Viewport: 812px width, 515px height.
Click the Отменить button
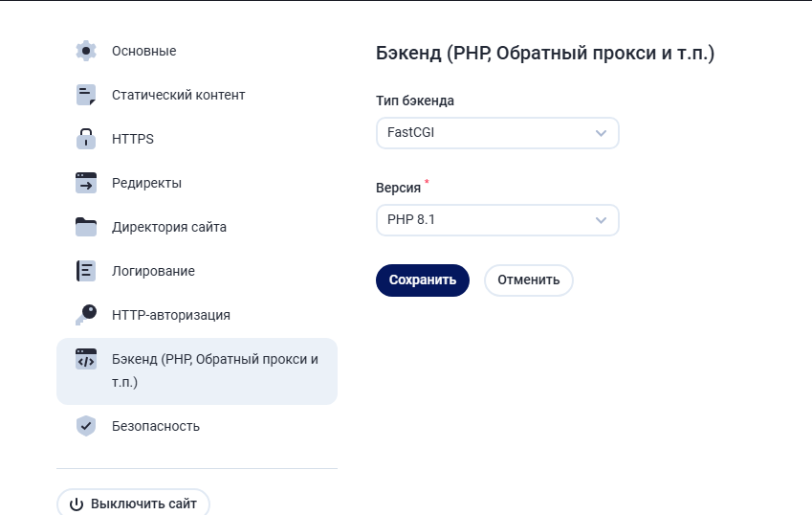(529, 280)
